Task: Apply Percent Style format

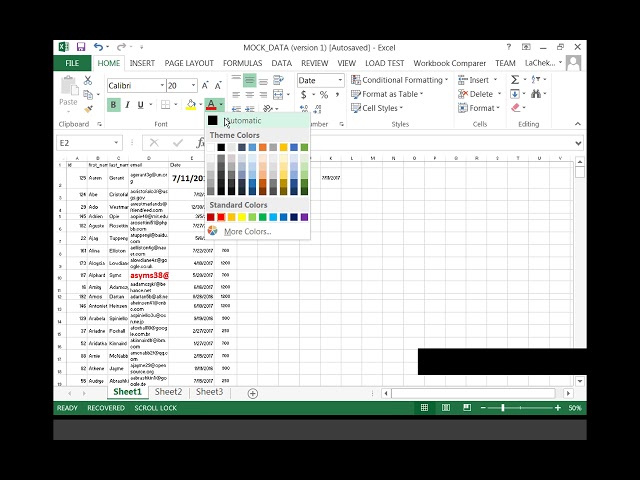Action: click(x=324, y=95)
